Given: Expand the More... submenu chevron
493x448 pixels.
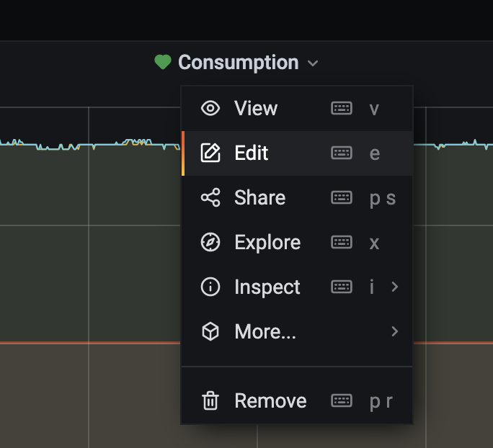Looking at the screenshot, I should [394, 332].
